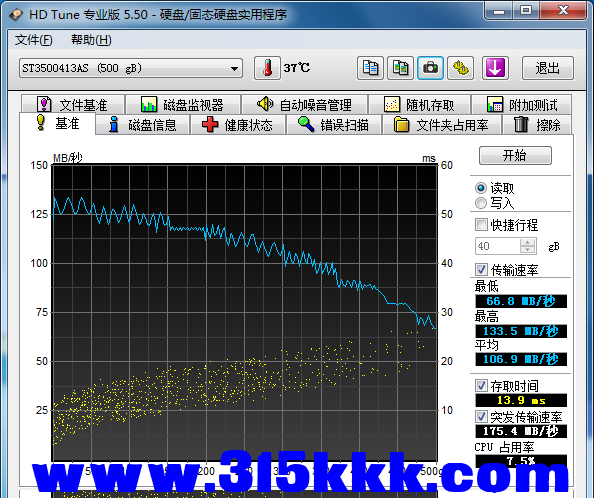Enable the 快捷行程 checkbox

pos(481,225)
